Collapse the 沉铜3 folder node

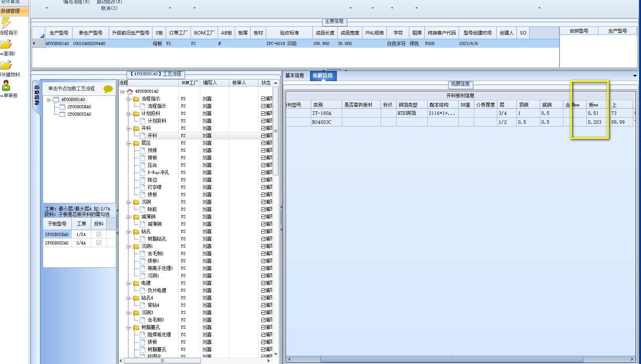(x=128, y=313)
